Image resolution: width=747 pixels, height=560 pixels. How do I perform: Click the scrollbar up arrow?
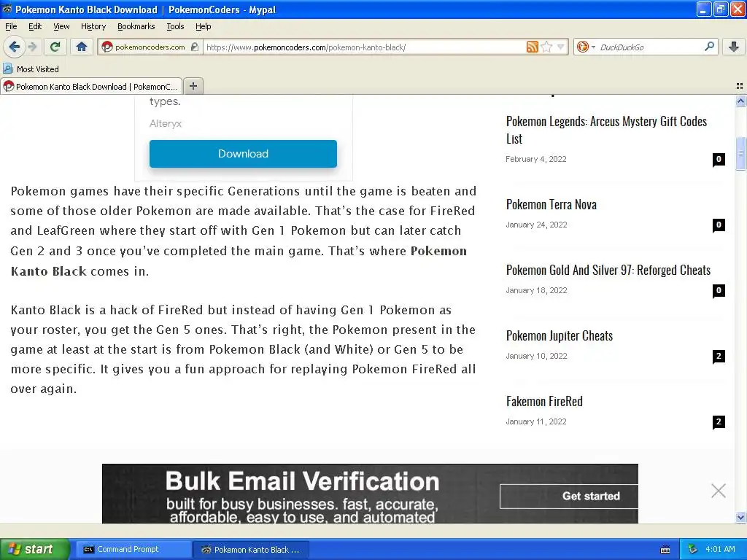tap(740, 101)
